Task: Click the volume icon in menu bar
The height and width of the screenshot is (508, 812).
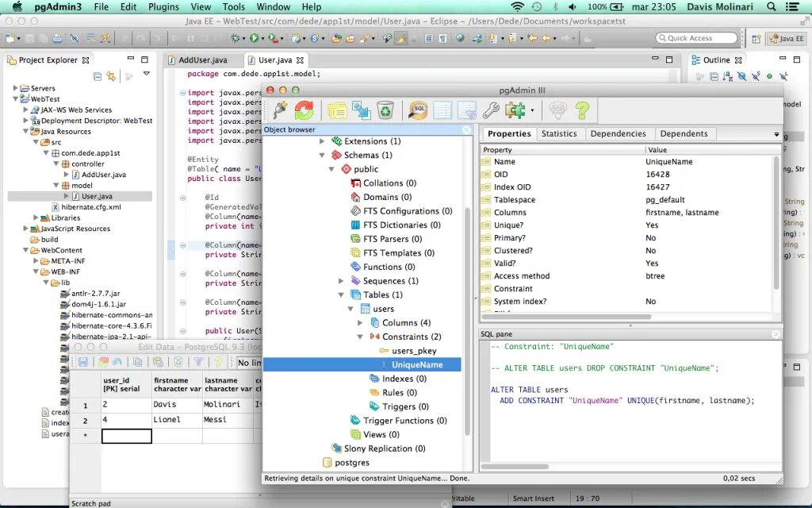Action: pyautogui.click(x=573, y=6)
